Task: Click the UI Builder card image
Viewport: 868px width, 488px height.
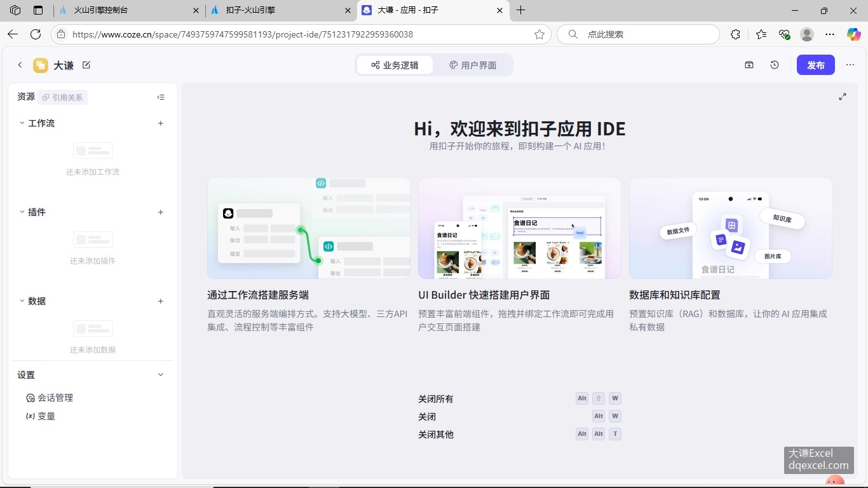Action: pyautogui.click(x=520, y=228)
